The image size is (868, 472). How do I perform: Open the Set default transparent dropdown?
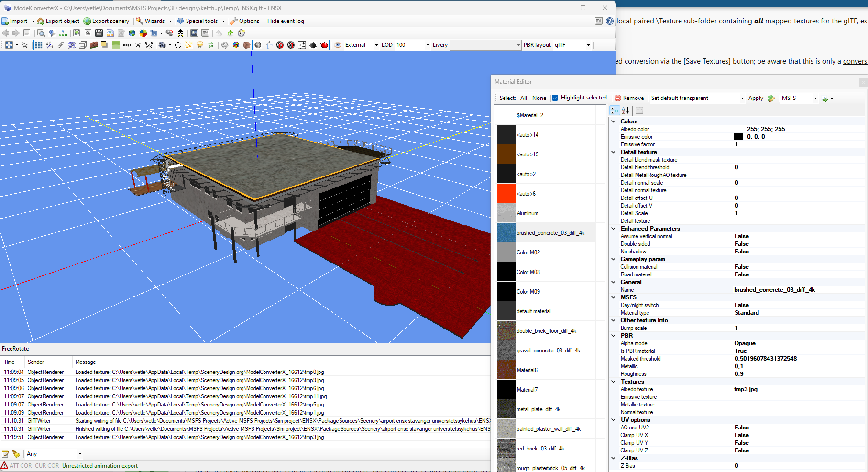(742, 98)
